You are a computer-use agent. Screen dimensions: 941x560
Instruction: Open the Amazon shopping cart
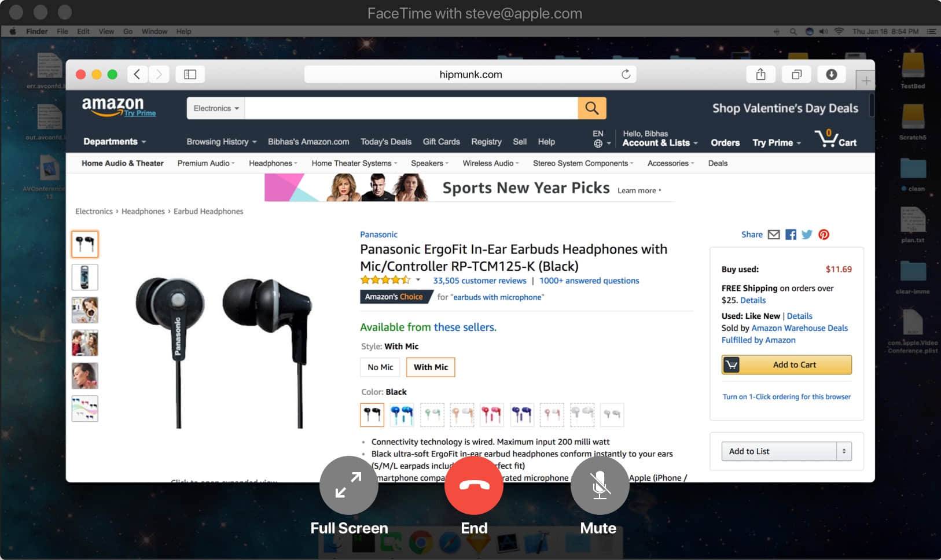[836, 139]
